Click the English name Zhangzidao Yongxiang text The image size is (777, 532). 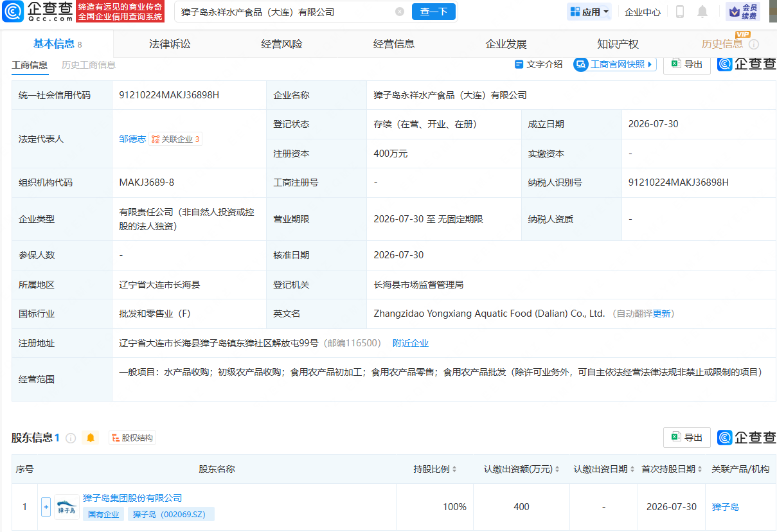tap(489, 314)
